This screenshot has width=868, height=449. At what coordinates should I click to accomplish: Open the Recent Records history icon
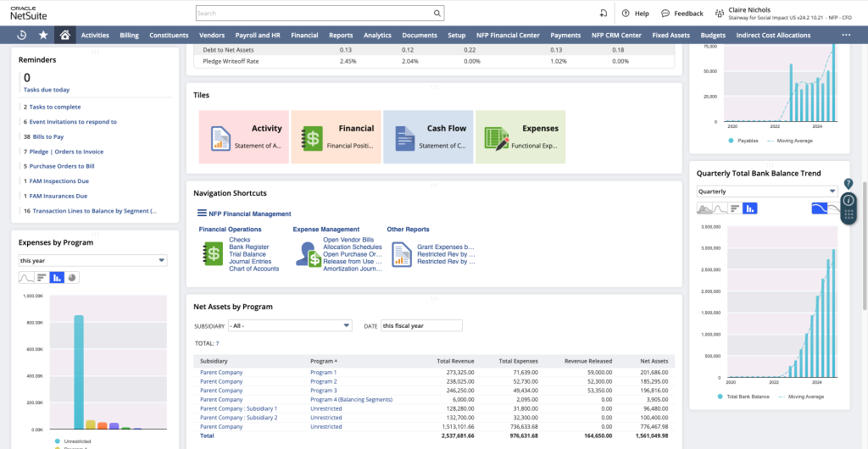pyautogui.click(x=22, y=36)
